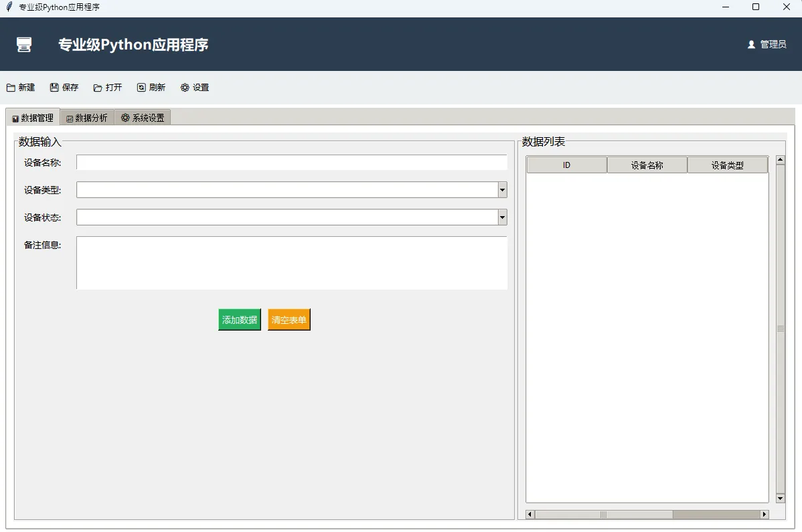The image size is (802, 532).
Task: Select the 数据管理 tab
Action: pos(33,118)
